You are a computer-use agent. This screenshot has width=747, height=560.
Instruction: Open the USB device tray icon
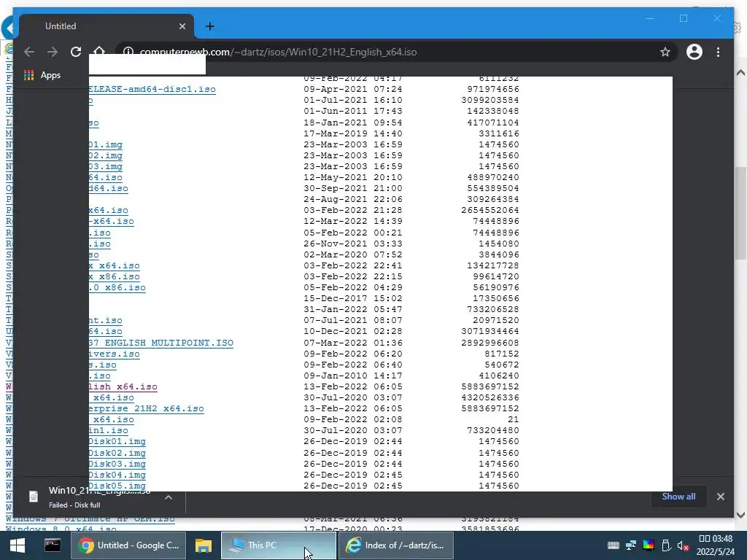click(x=666, y=545)
